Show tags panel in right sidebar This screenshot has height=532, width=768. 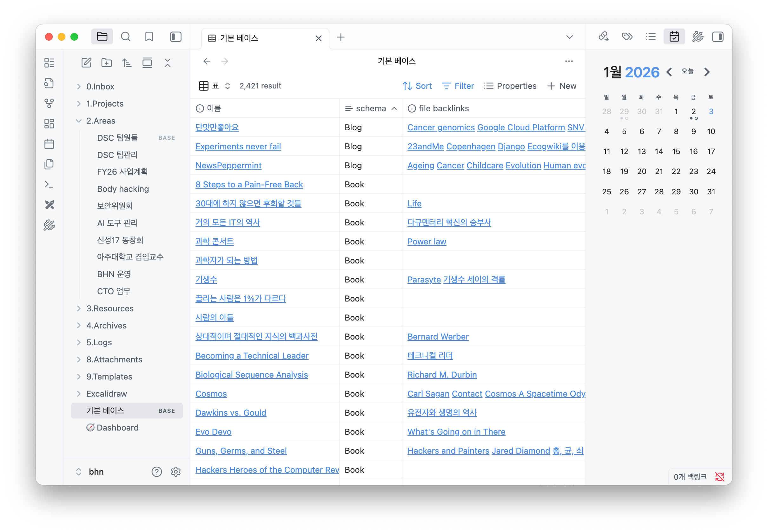627,37
